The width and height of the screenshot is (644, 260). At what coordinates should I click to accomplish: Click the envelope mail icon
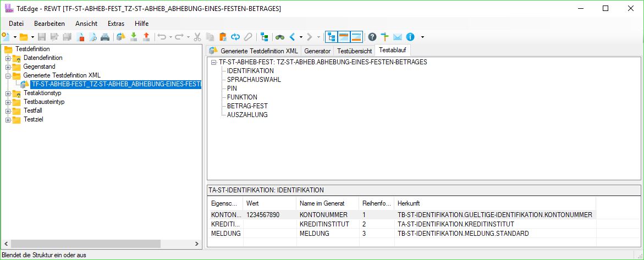tap(397, 37)
